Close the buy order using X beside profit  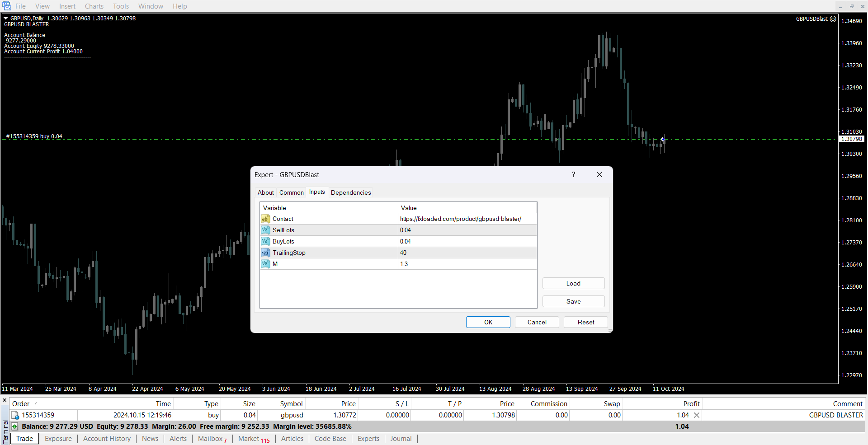pyautogui.click(x=697, y=415)
